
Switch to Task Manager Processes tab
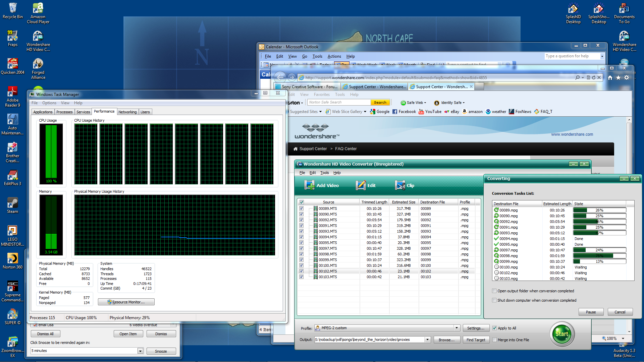(x=64, y=112)
